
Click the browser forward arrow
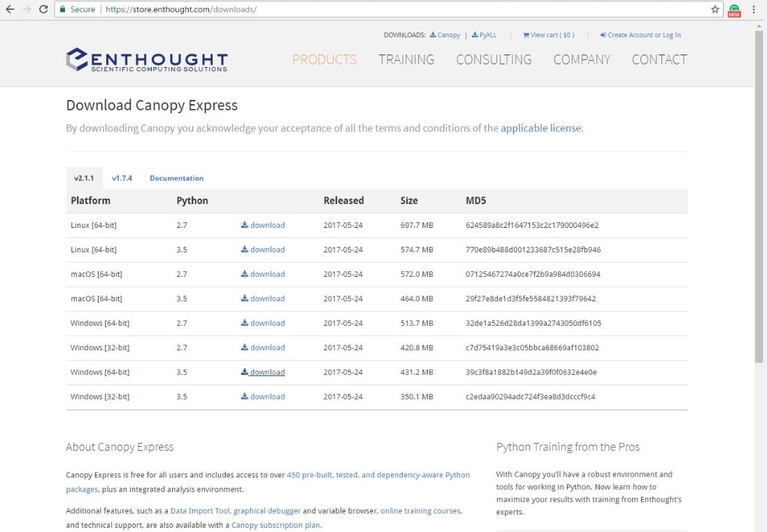27,9
